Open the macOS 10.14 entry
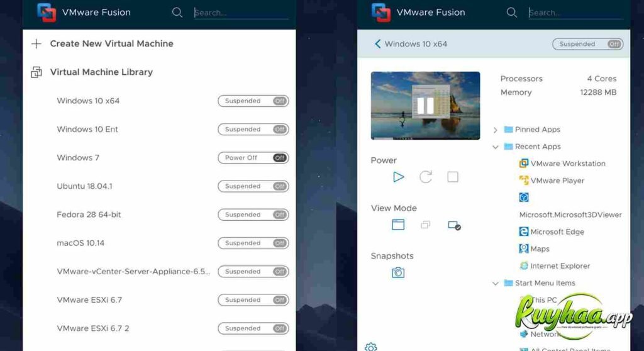 pos(80,243)
